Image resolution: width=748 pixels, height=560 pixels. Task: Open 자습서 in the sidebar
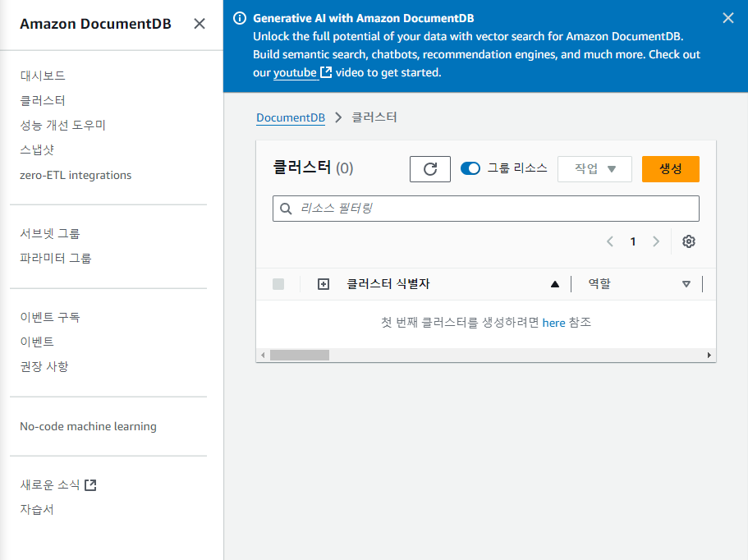pos(37,509)
